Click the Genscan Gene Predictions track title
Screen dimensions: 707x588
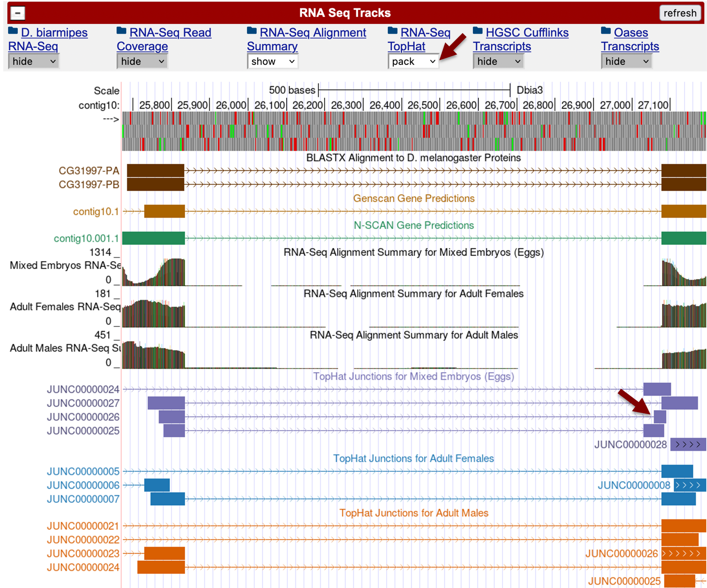click(x=414, y=198)
